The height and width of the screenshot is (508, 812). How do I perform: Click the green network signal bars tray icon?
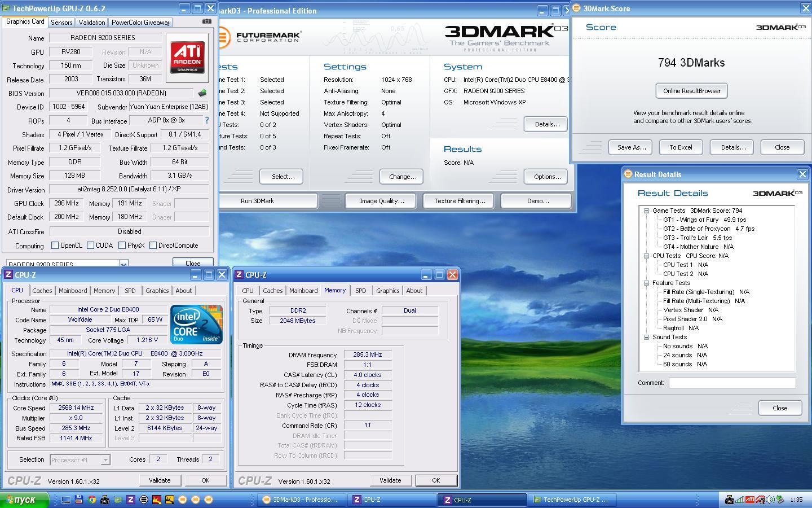(740, 500)
